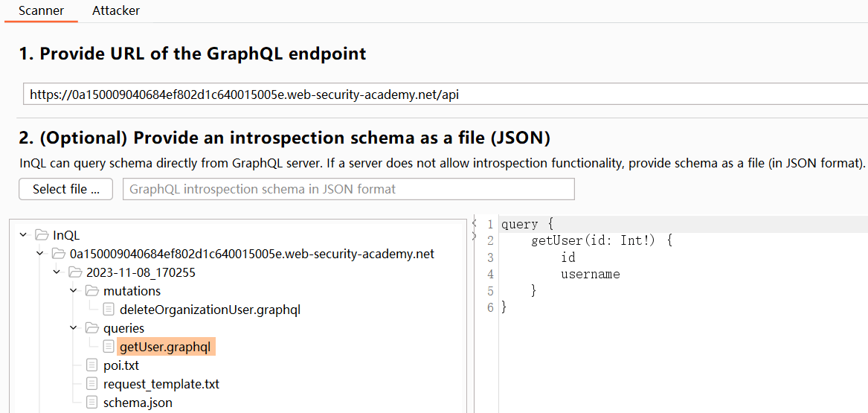The height and width of the screenshot is (413, 868).
Task: Click the web-security-academy.net host folder icon
Action: [x=58, y=254]
